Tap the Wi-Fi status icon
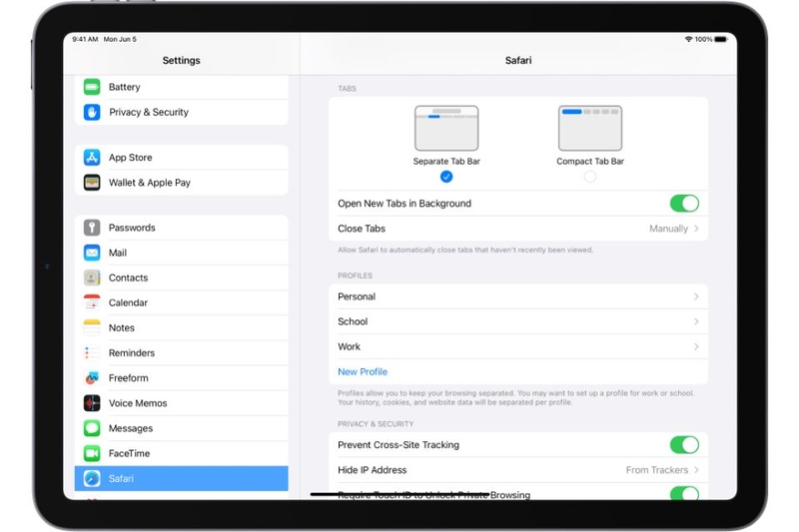 click(688, 39)
